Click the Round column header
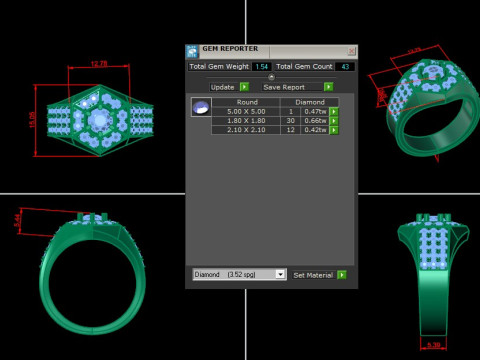 coord(247,102)
